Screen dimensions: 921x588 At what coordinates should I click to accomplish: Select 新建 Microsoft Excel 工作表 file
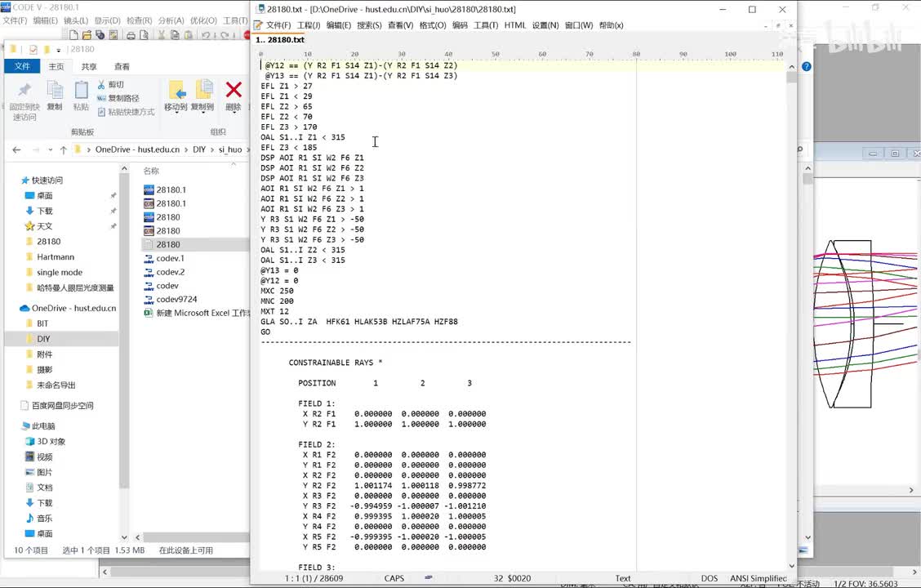(197, 313)
